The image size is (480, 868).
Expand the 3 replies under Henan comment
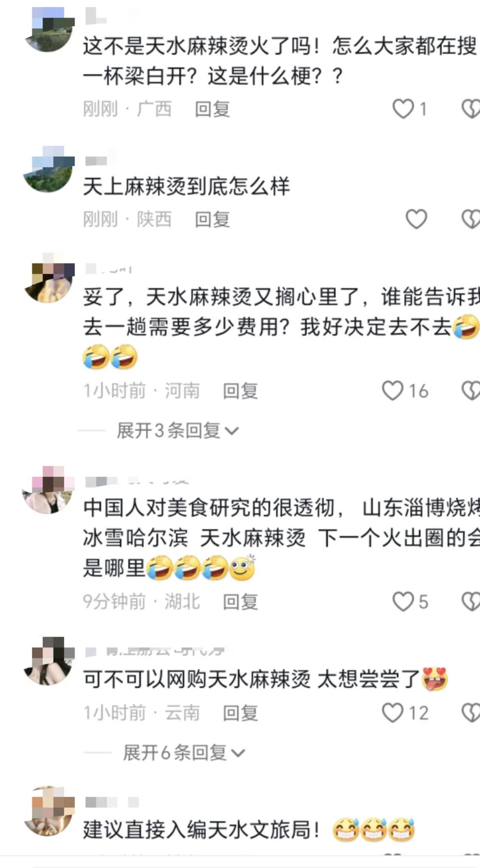point(178,431)
